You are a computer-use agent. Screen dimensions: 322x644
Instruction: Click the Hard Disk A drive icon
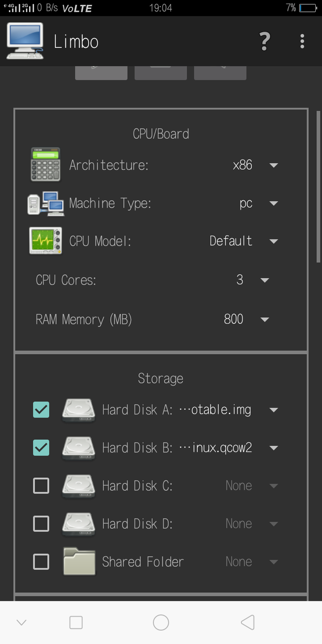79,410
